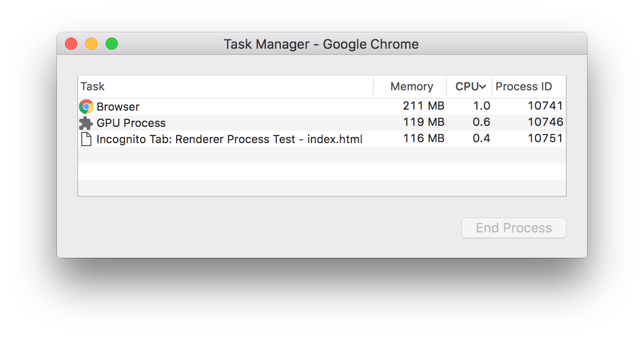Click Process ID 10751 in the list
The height and width of the screenshot is (339, 644).
tap(546, 139)
